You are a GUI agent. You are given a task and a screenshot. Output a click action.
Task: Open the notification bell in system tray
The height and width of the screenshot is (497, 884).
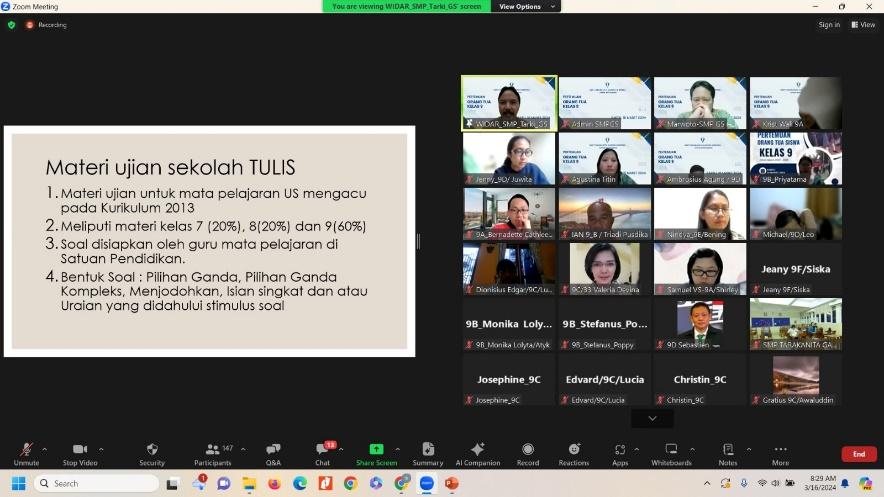point(845,483)
